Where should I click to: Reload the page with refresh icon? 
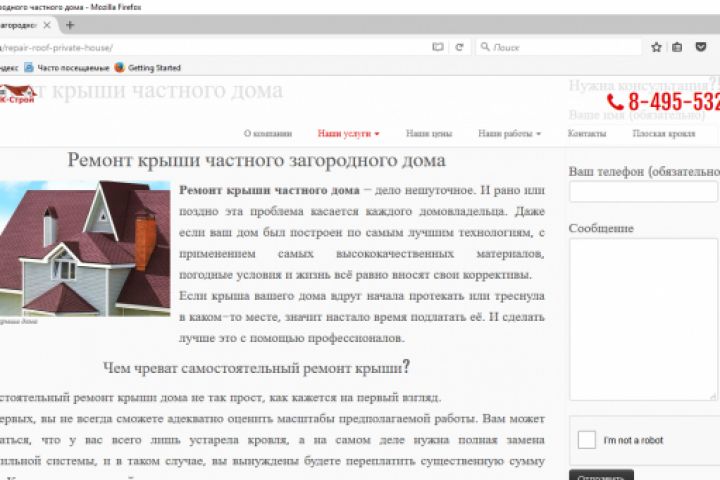pos(459,47)
